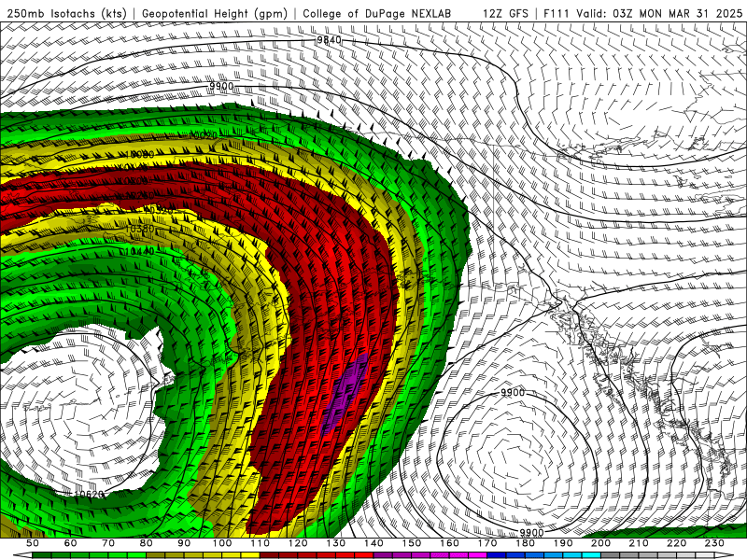Click the dark gray swatch starting at 200
The height and width of the screenshot is (560, 747).
[x=611, y=555]
